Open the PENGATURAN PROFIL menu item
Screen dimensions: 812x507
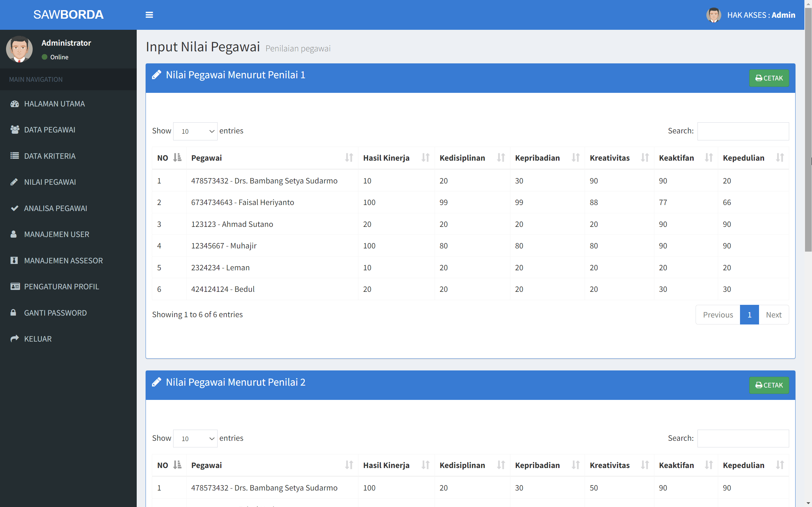click(62, 286)
